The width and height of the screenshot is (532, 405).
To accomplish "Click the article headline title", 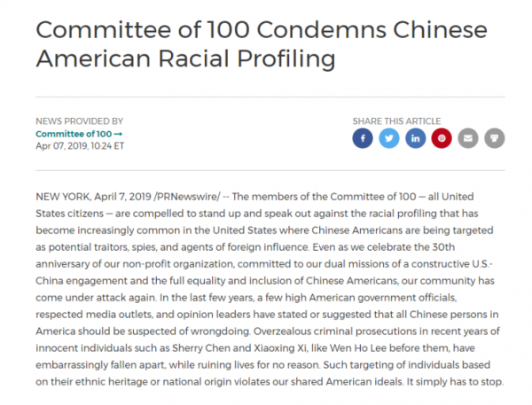I will coord(262,44).
